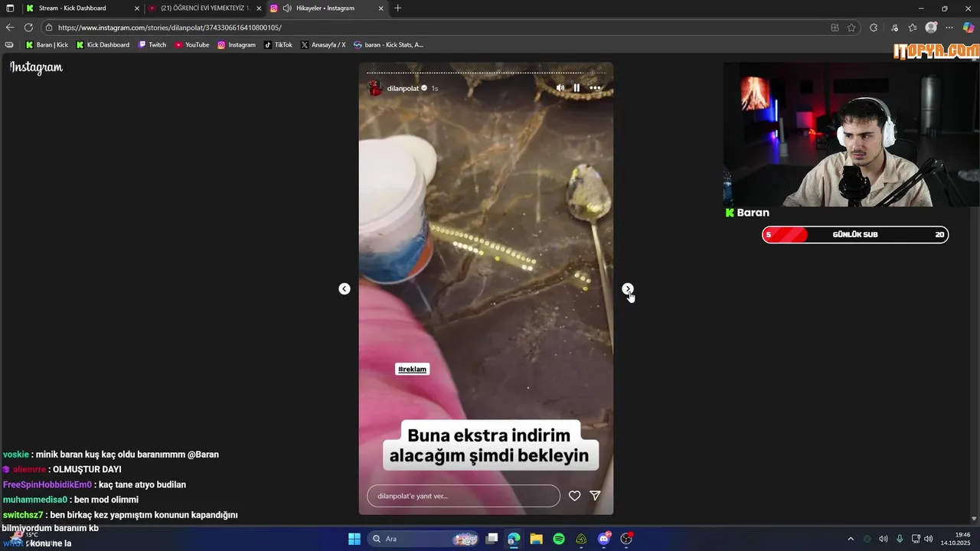The width and height of the screenshot is (980, 551).
Task: Open OBS Studio from taskbar
Action: [626, 539]
